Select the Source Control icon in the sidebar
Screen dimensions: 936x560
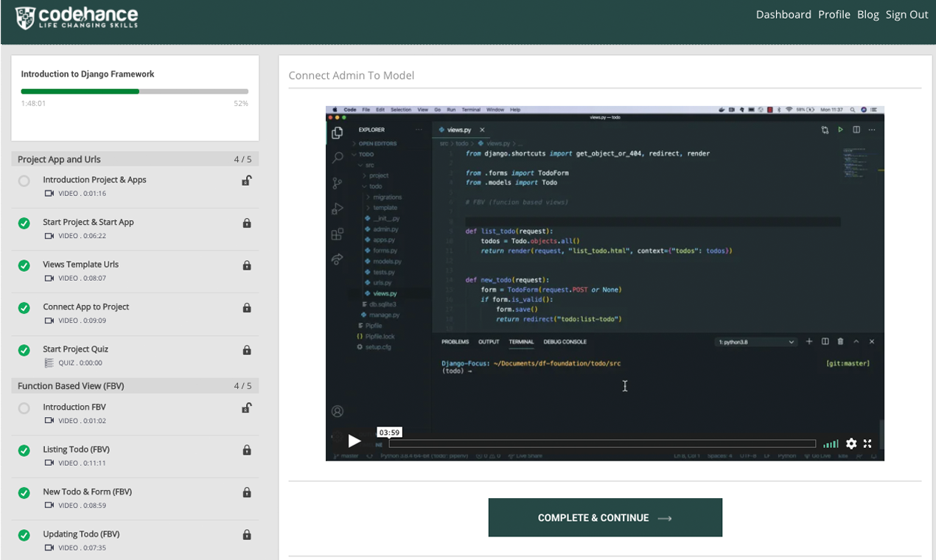pyautogui.click(x=337, y=182)
